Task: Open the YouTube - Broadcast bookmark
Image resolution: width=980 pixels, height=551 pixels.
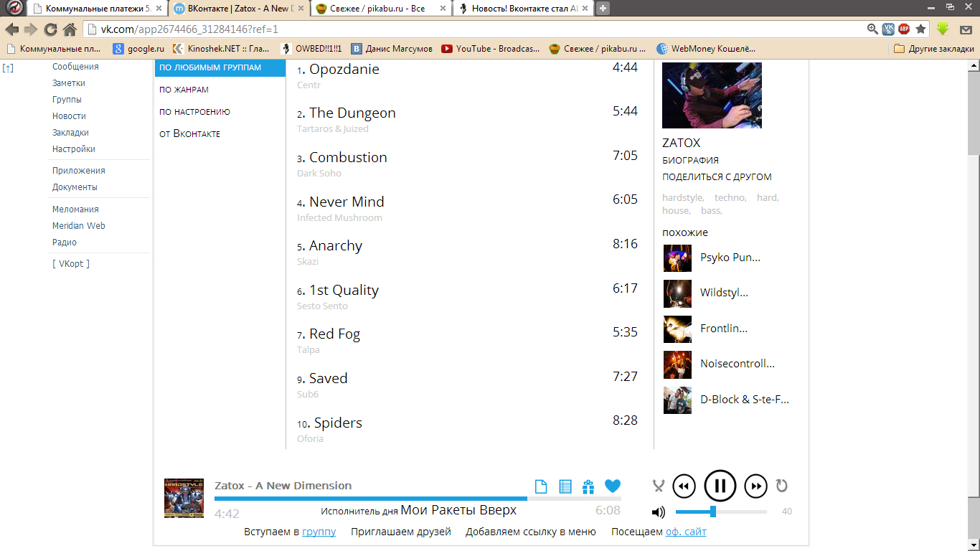Action: [x=489, y=49]
